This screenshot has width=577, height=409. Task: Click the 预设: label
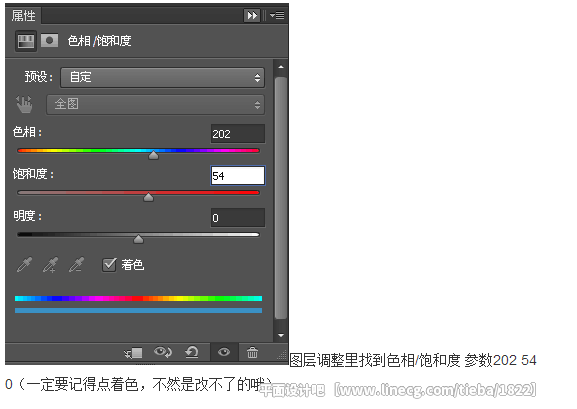click(x=39, y=77)
